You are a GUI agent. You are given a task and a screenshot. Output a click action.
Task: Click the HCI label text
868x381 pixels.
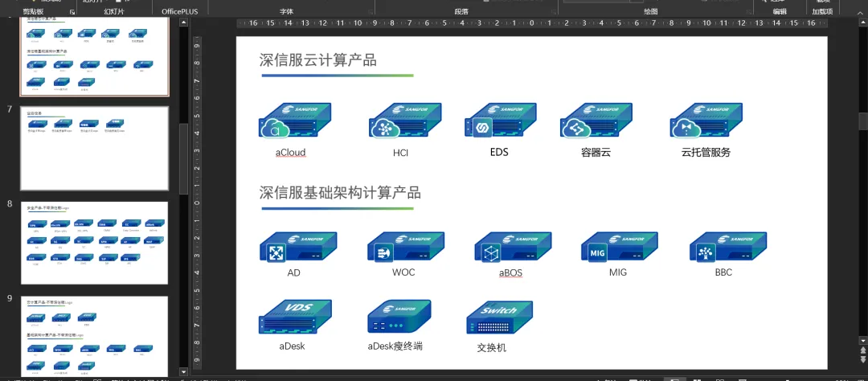pos(400,152)
